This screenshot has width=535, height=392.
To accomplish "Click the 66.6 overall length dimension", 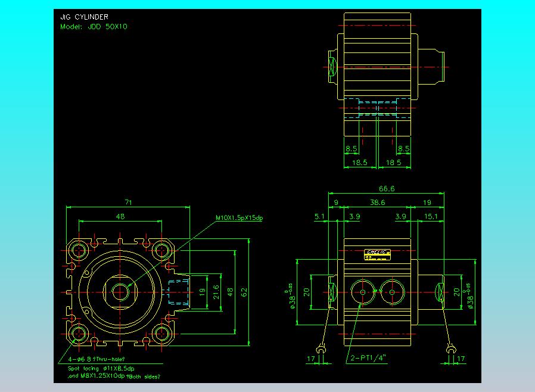I will [x=387, y=189].
